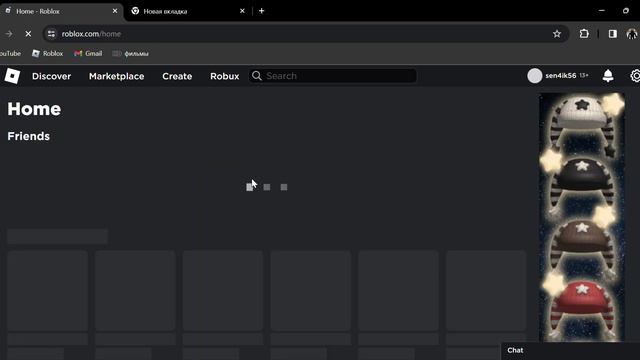Open a new browser tab
The height and width of the screenshot is (360, 640).
[262, 11]
